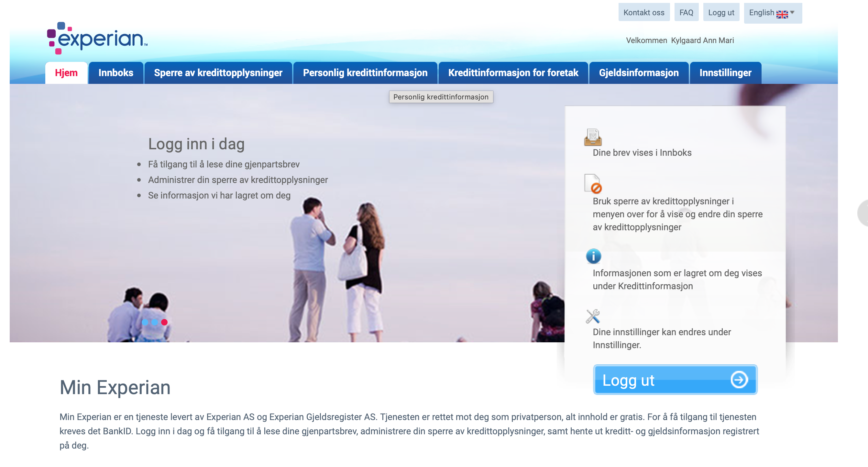Screen dimensions: 868x467
Task: Open the English language dropdown
Action: (x=773, y=13)
